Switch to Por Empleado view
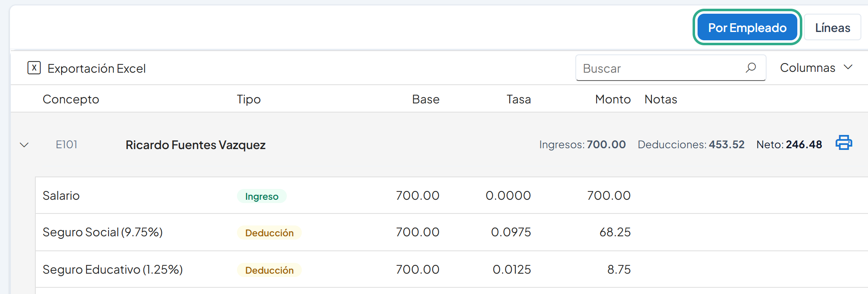Viewport: 868px width, 294px height. point(747,27)
